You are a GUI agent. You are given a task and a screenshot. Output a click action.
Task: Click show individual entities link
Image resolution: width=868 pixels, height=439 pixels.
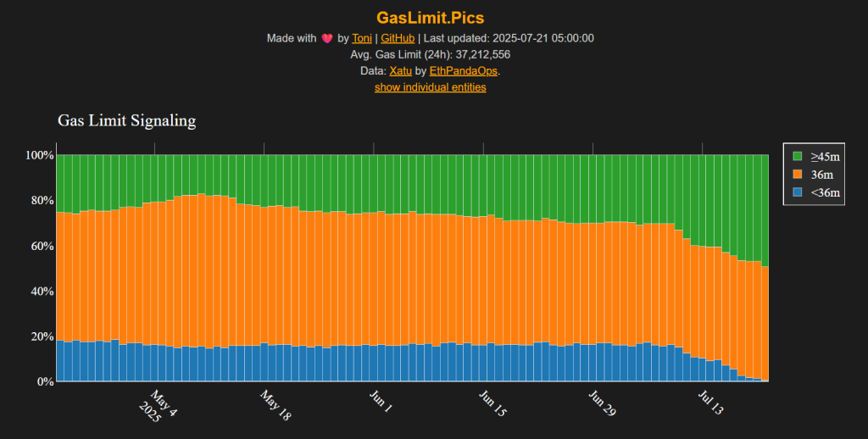pyautogui.click(x=431, y=86)
